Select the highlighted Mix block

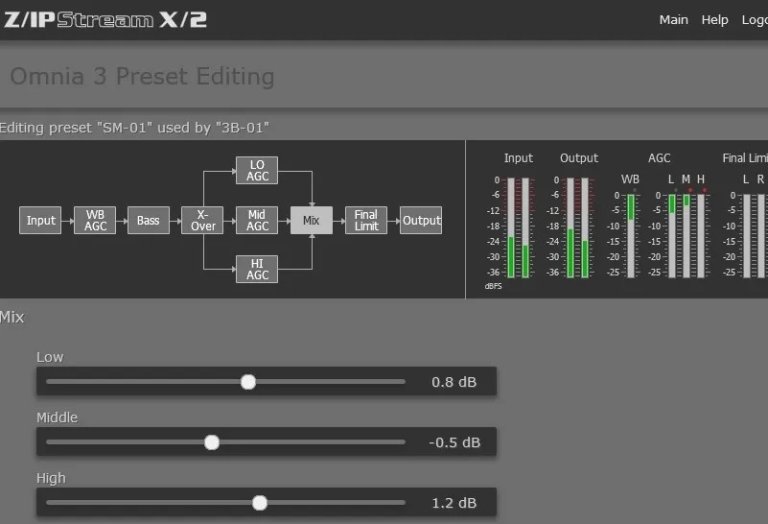coord(312,220)
